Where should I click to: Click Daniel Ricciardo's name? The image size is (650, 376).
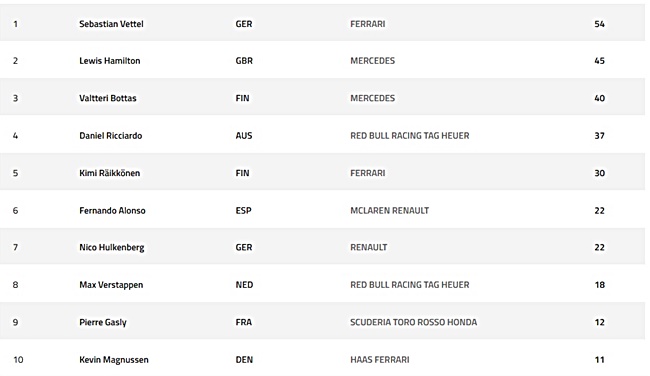point(110,136)
